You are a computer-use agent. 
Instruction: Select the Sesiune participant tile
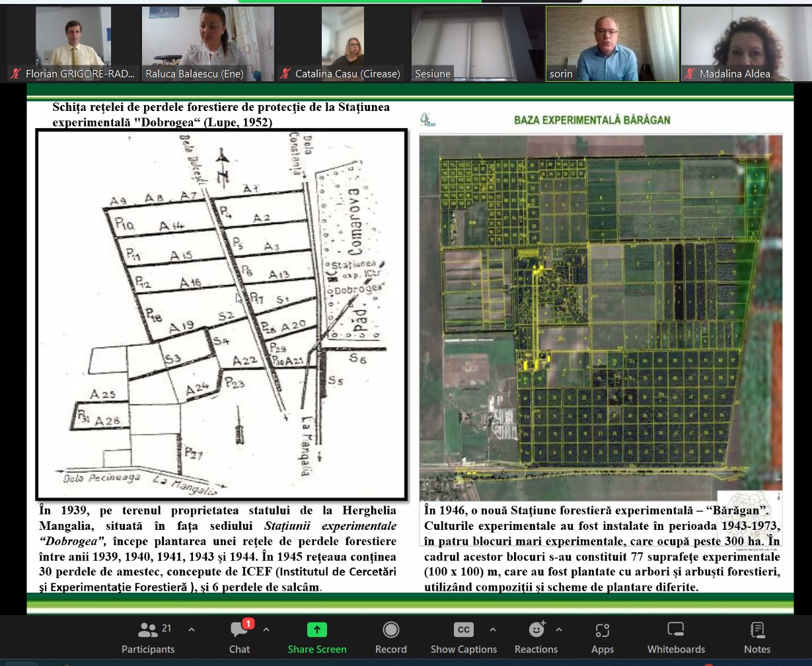[x=477, y=40]
